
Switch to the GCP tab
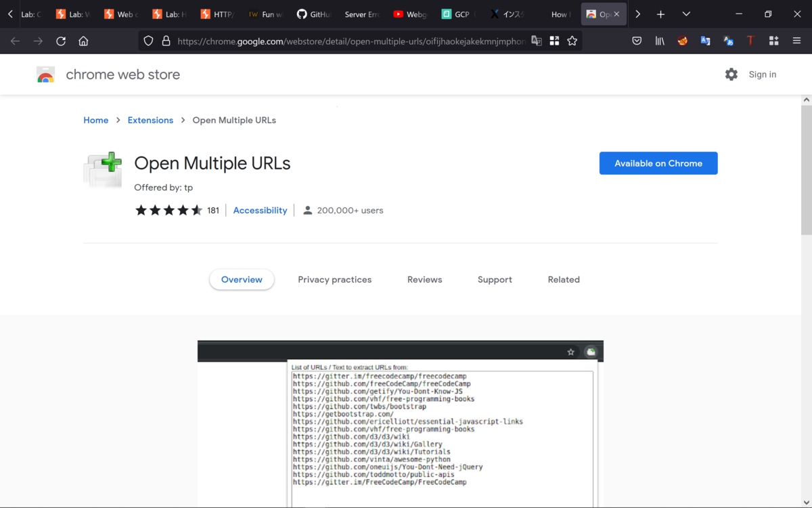coord(458,14)
